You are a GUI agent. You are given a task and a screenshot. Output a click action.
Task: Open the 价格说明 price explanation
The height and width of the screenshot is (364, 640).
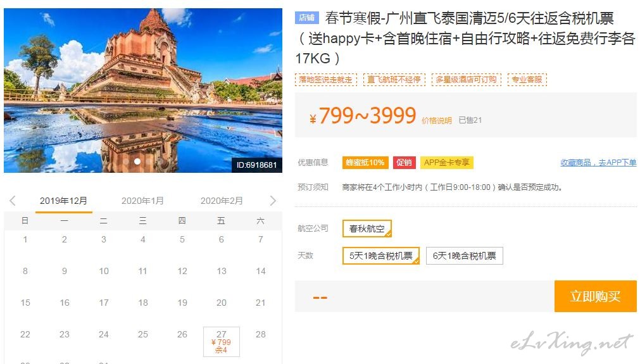(437, 120)
